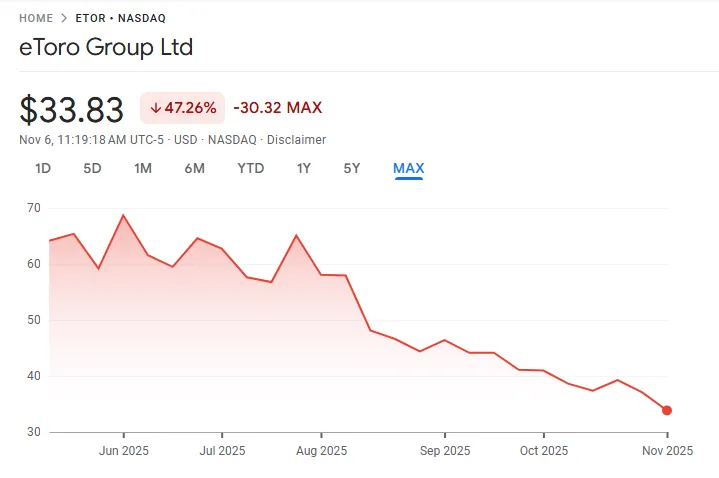Click the HOME breadcrumb link

36,18
